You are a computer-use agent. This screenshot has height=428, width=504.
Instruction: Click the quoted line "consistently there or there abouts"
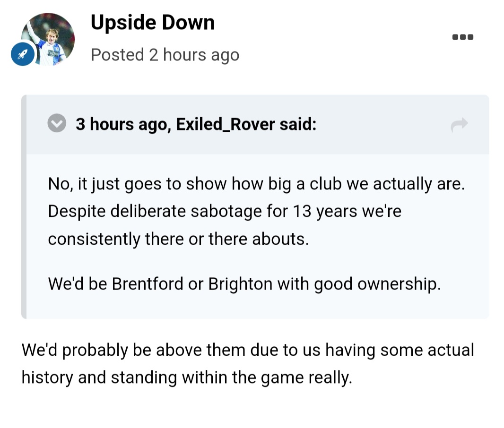click(178, 239)
